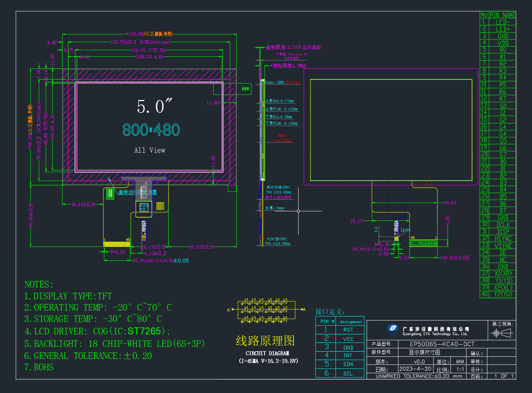Image resolution: width=532 pixels, height=393 pixels.
Task: Click the '(I=45MA V=16.2-19.8V)' text
Action: pos(268,361)
